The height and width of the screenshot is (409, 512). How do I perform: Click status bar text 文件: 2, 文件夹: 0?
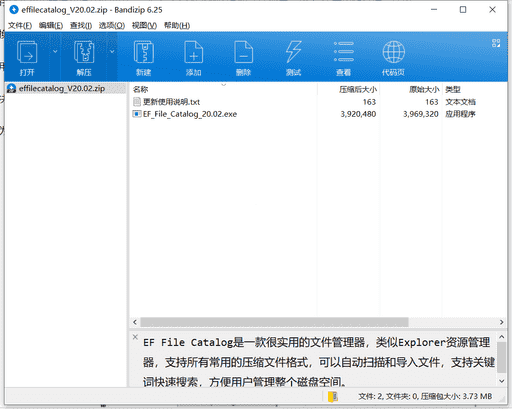point(388,396)
